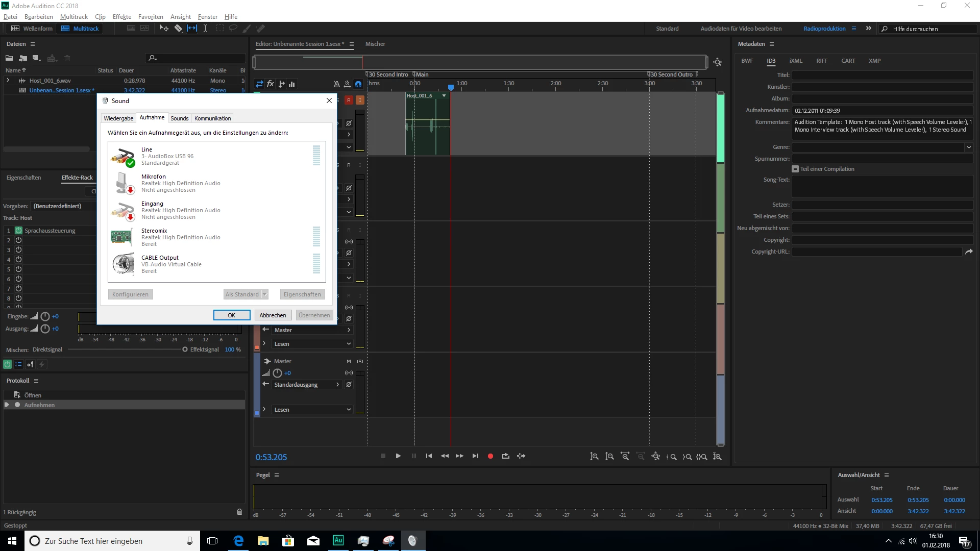Toggle snapping magnet icon
Image resolution: width=980 pixels, height=551 pixels.
(x=358, y=84)
